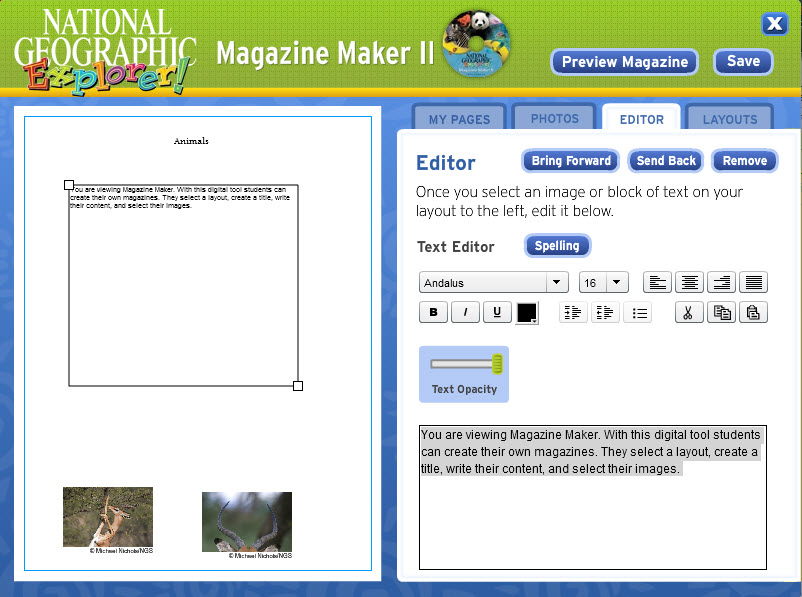Viewport: 802px width, 597px height.
Task: Toggle bold formatting
Action: 433,312
